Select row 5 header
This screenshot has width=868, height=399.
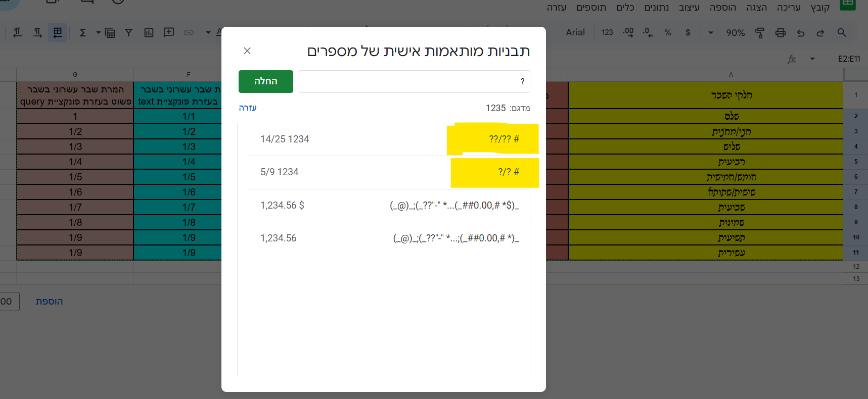(x=856, y=162)
